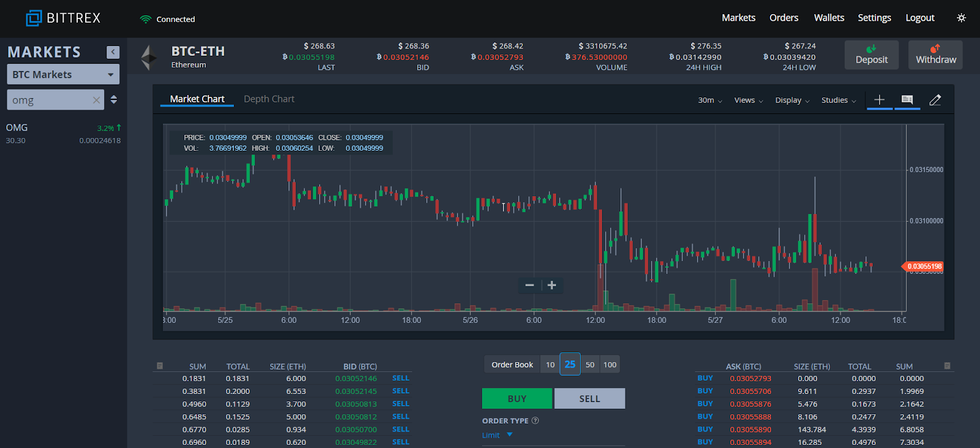Viewport: 980px width, 448px height.
Task: Click the Ethereum diamond logo
Action: pyautogui.click(x=149, y=58)
